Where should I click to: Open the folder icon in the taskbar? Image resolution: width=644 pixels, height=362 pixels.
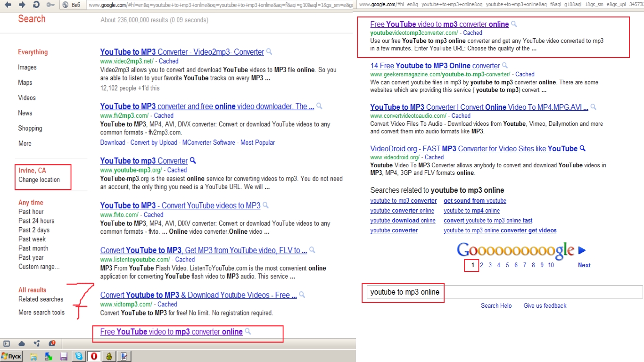tap(34, 357)
